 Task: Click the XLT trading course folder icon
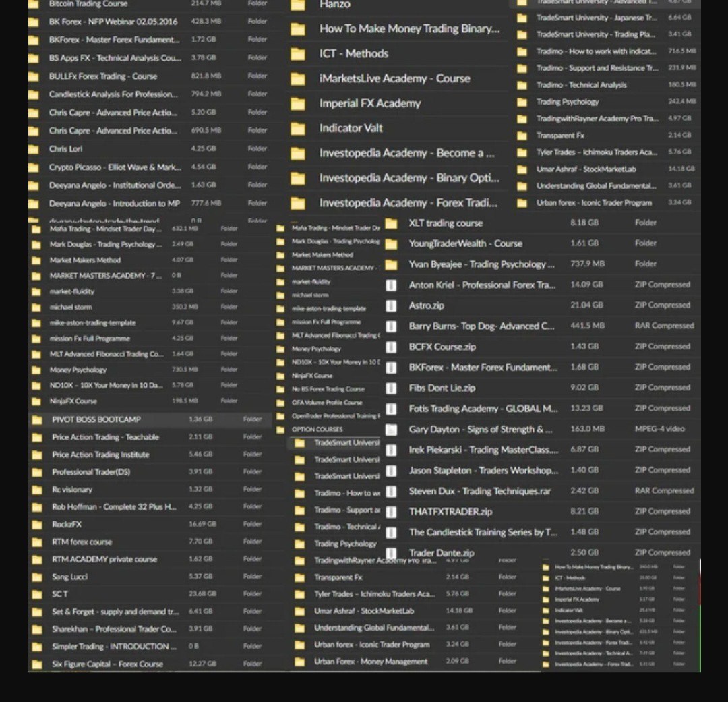[x=391, y=223]
